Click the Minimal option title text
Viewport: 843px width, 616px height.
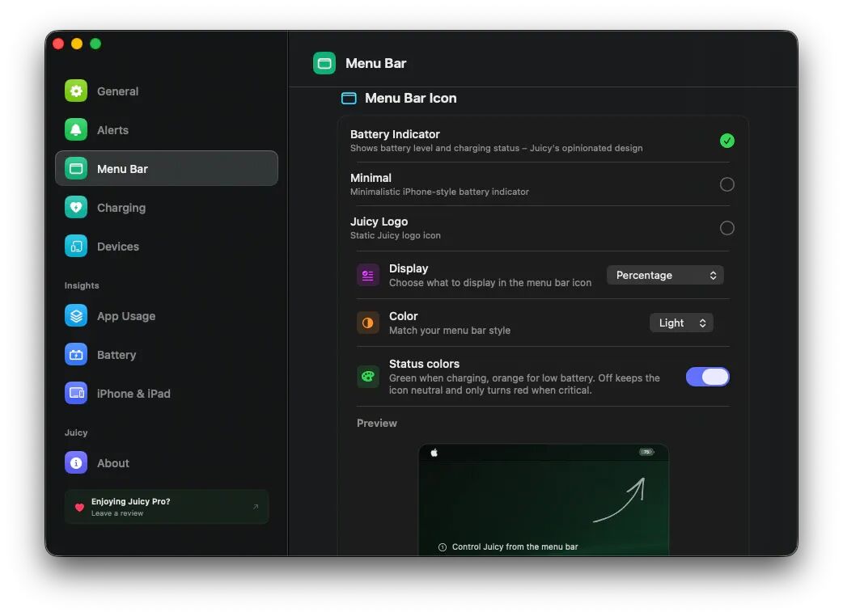point(371,178)
